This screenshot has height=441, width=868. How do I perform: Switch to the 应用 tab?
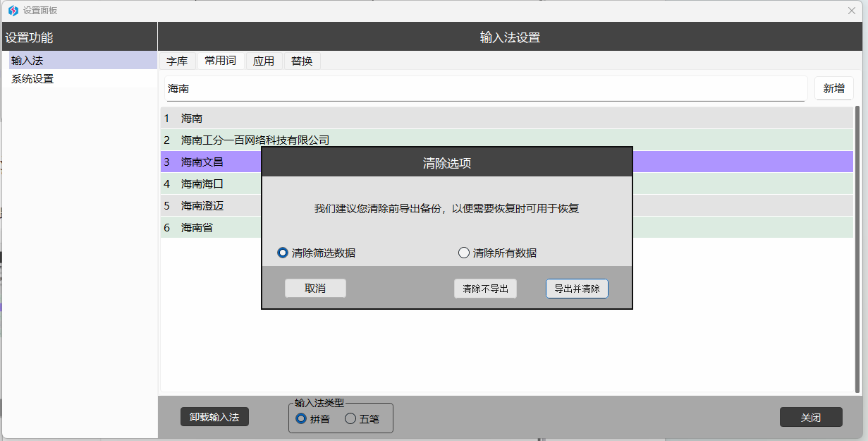[264, 61]
